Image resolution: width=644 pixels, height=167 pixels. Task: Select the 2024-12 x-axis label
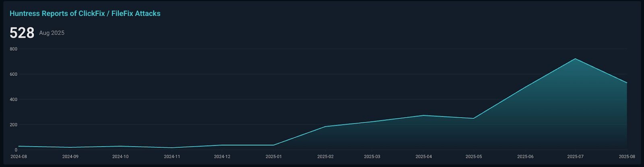tap(222, 157)
